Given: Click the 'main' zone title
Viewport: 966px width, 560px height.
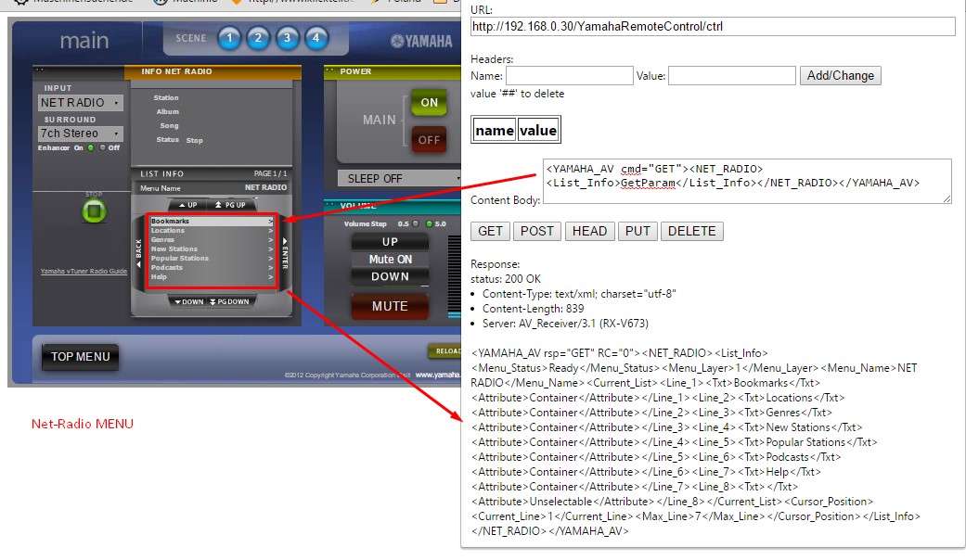Looking at the screenshot, I should click(84, 41).
